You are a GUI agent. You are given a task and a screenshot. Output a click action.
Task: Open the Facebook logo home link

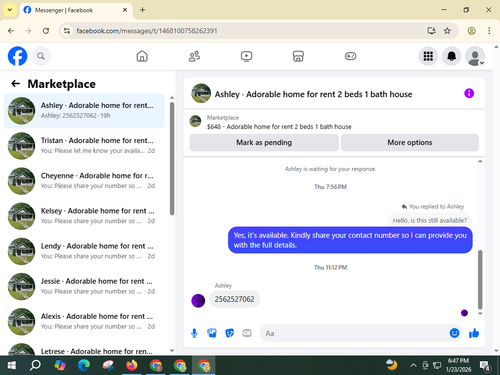[x=17, y=56]
